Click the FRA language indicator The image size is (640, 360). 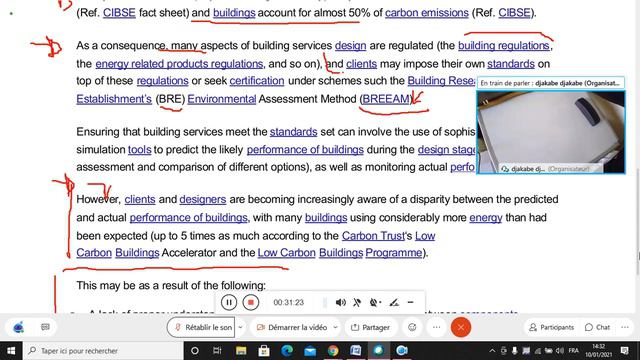[573, 351]
